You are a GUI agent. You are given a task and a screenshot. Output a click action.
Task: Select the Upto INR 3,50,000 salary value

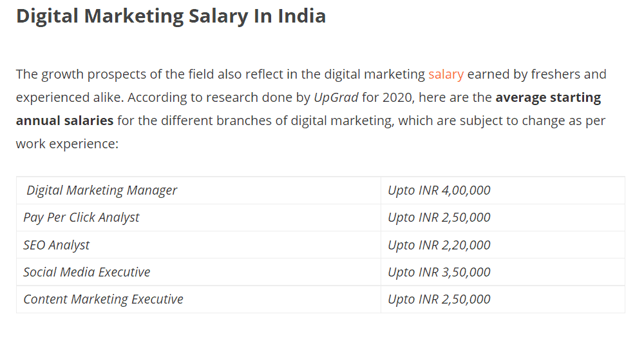point(439,272)
